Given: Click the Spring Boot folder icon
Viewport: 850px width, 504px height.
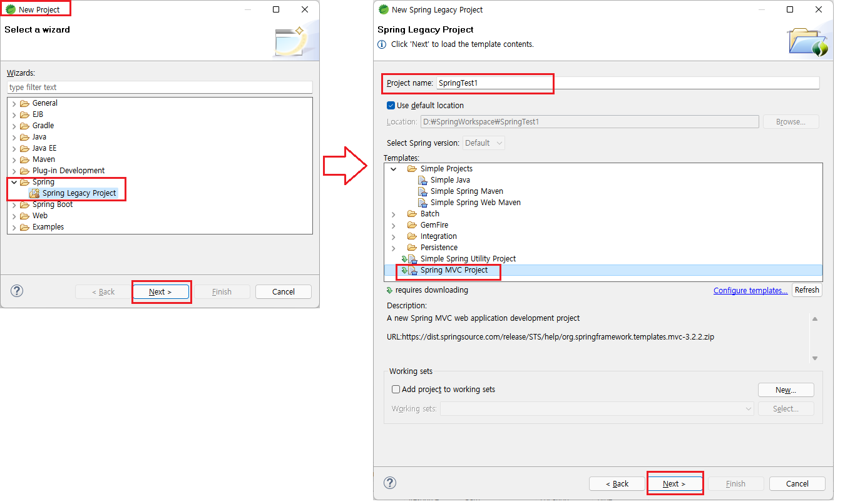Looking at the screenshot, I should pyautogui.click(x=24, y=204).
